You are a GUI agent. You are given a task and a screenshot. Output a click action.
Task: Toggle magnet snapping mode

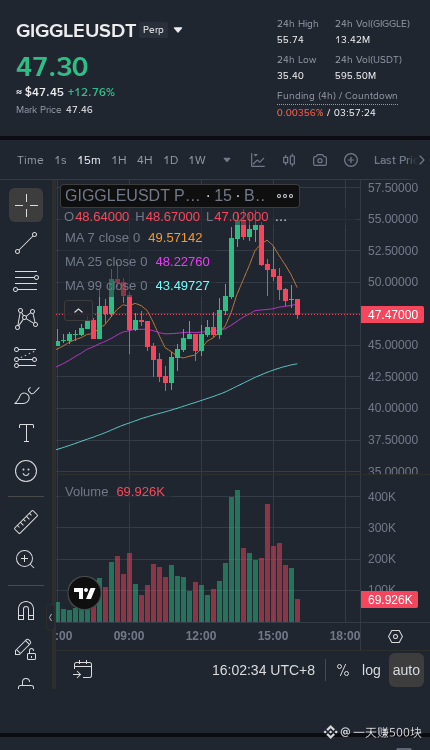click(x=26, y=610)
